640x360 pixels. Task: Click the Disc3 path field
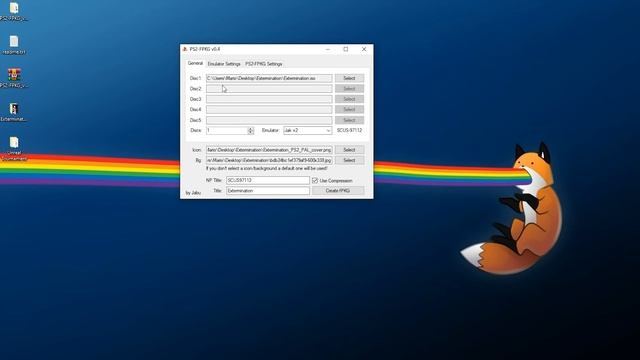[x=269, y=99]
